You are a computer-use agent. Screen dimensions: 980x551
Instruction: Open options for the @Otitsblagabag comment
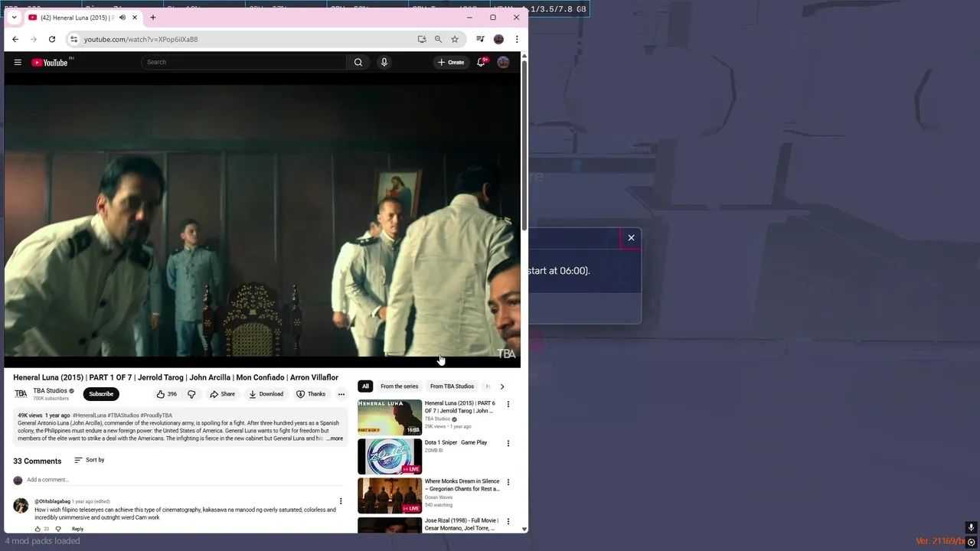pyautogui.click(x=341, y=501)
